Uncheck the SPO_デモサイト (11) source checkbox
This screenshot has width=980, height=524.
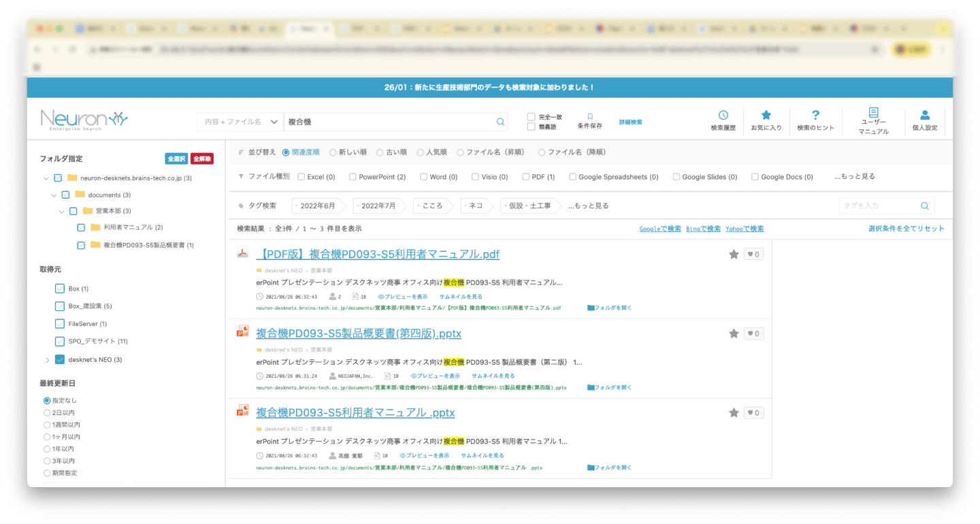coord(60,341)
